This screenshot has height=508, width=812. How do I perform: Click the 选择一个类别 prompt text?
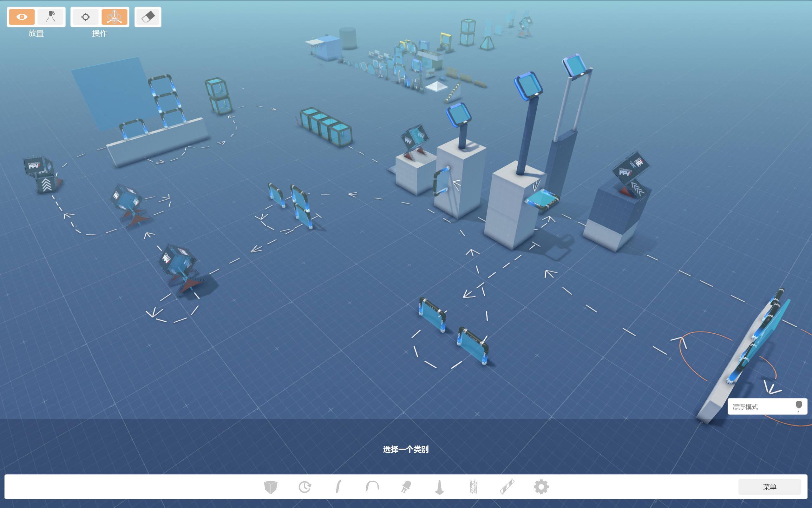pos(406,450)
